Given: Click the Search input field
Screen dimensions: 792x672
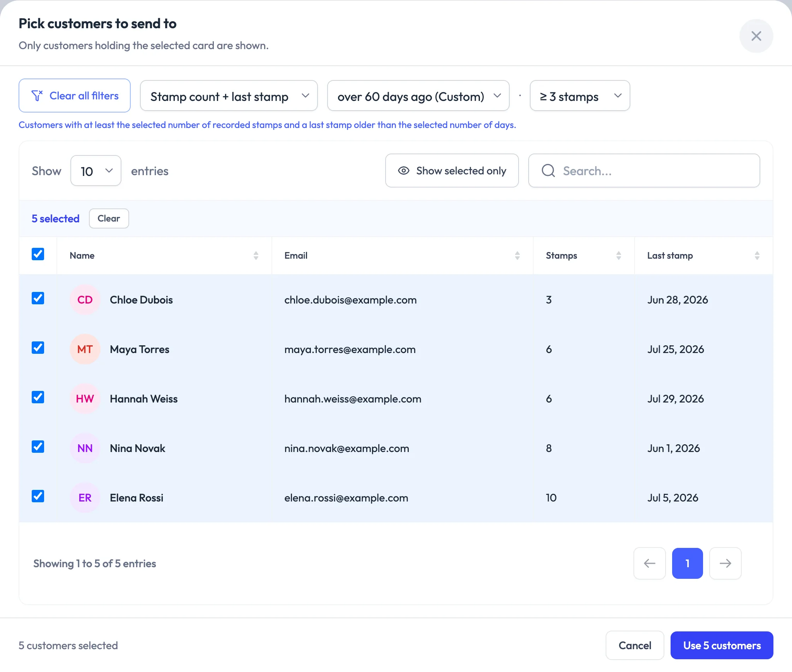Looking at the screenshot, I should [x=644, y=171].
